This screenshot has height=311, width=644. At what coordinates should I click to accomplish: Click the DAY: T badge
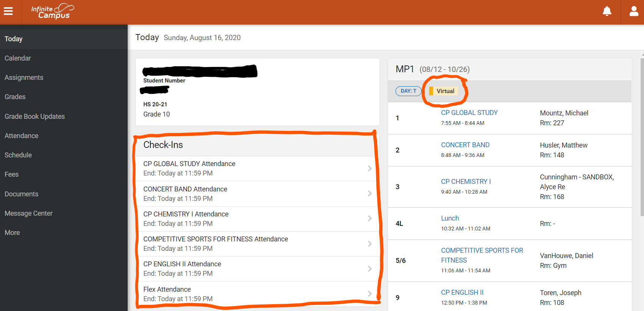tap(408, 91)
